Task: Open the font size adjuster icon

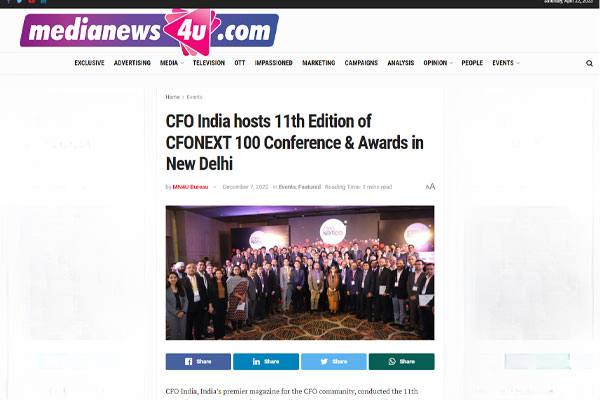Action: [430, 187]
